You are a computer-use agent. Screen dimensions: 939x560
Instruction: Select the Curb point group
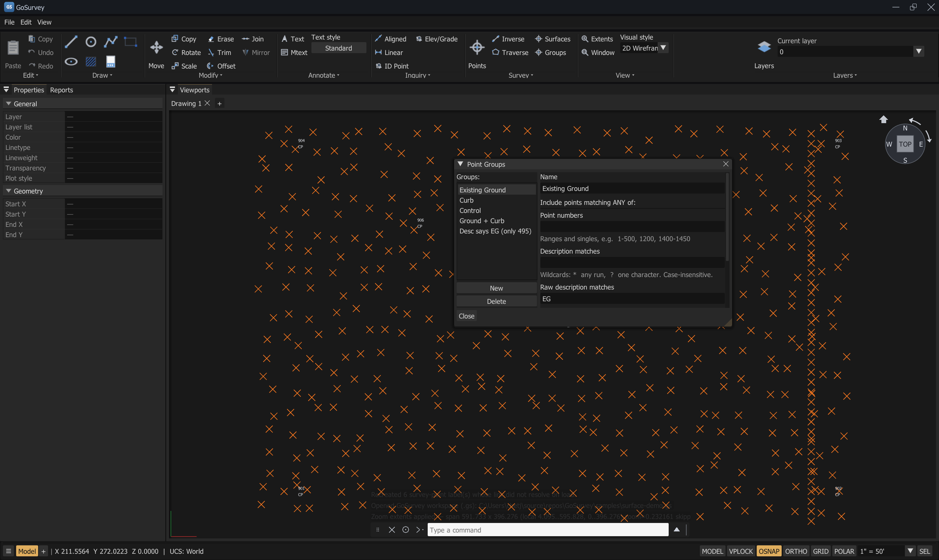tap(496, 200)
